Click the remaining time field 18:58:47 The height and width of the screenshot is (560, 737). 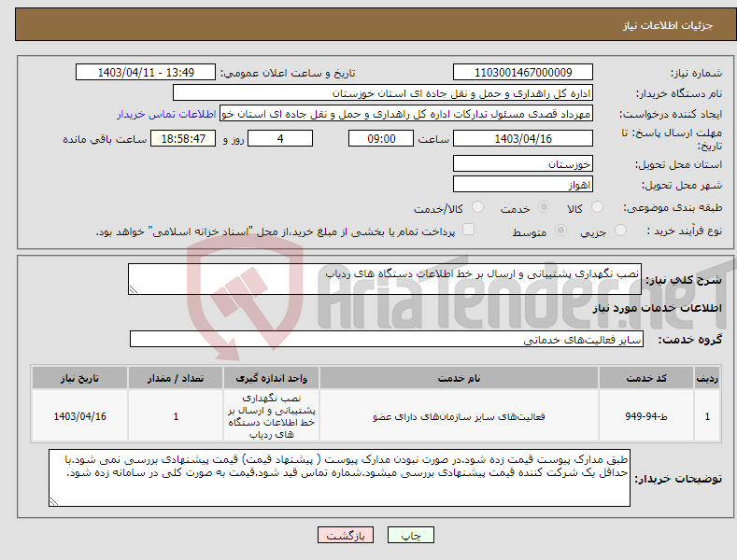(183, 138)
